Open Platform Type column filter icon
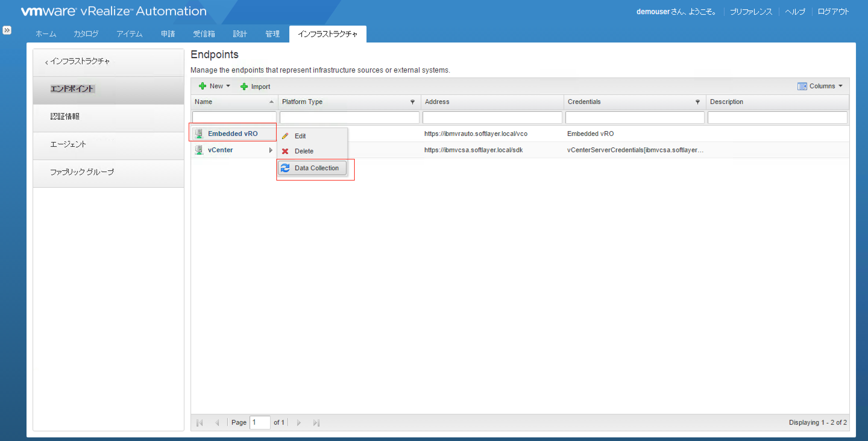The width and height of the screenshot is (868, 441). 412,102
